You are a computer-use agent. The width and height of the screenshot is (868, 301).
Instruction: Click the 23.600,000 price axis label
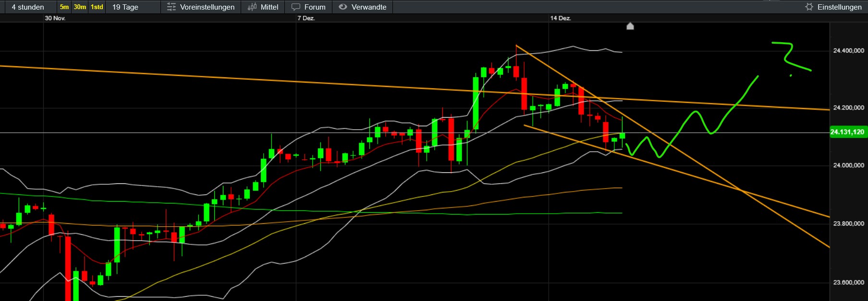[x=848, y=282]
